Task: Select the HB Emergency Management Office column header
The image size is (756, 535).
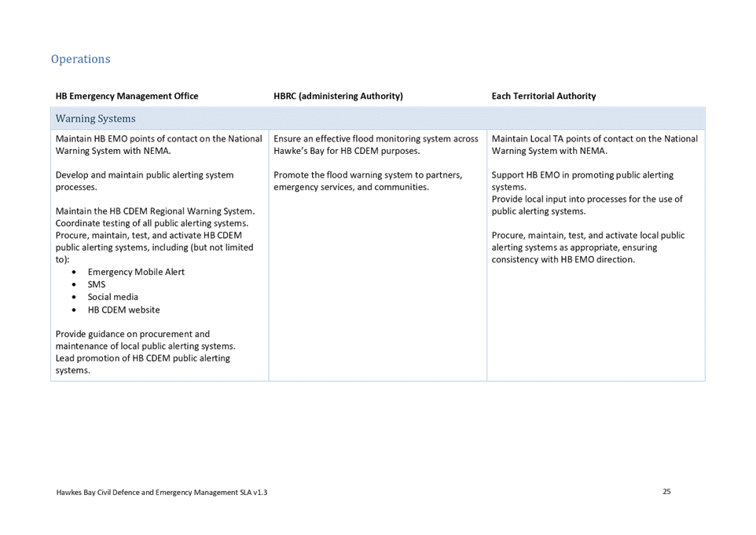Action: pos(127,97)
